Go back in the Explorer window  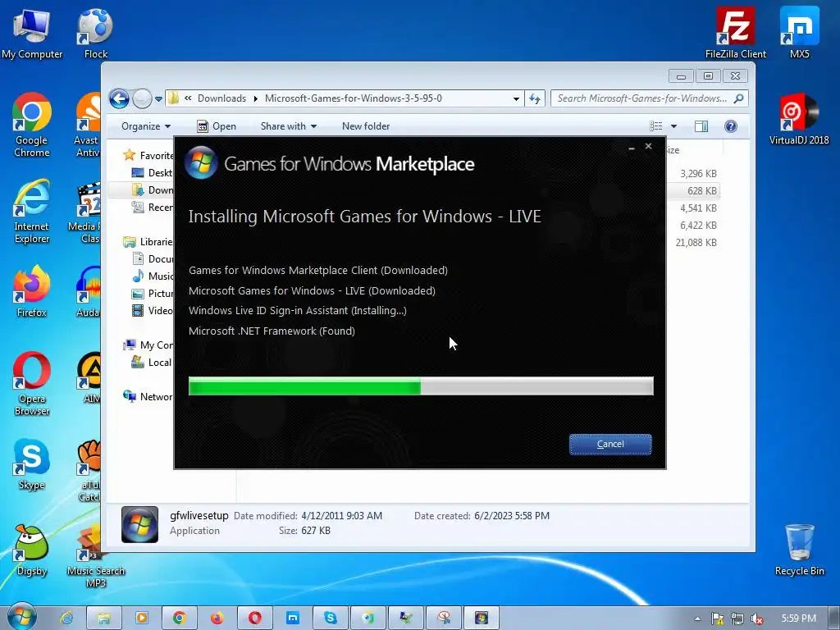(119, 98)
